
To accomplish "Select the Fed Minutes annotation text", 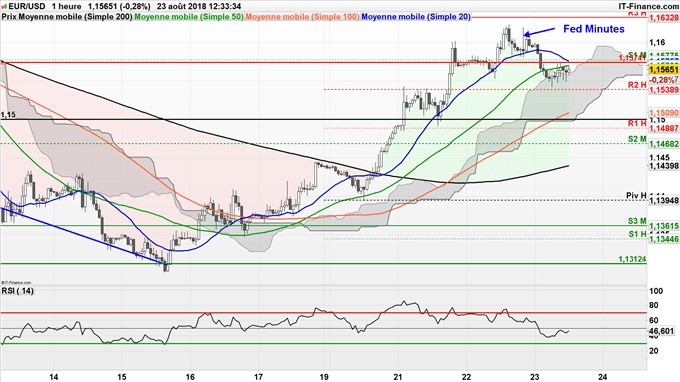I will (x=594, y=29).
